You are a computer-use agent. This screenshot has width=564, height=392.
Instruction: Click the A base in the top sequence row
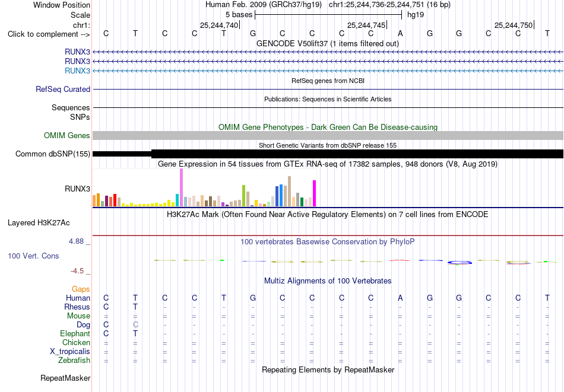point(400,34)
